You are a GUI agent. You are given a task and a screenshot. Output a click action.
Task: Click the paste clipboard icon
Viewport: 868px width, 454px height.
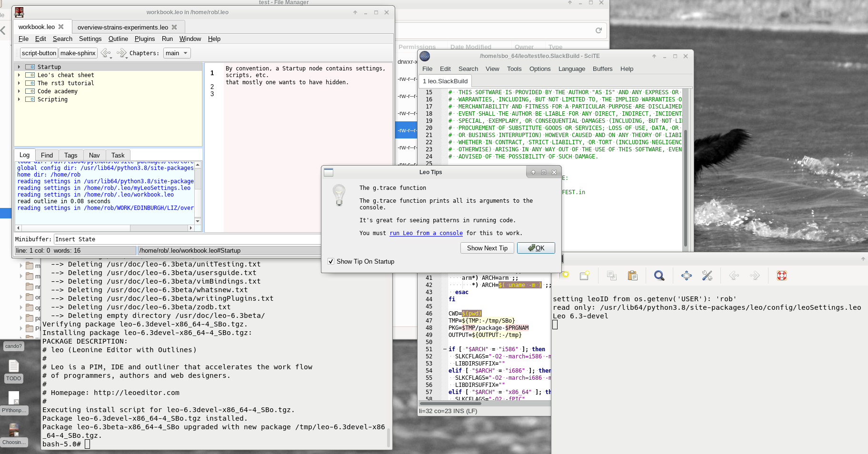pyautogui.click(x=633, y=276)
